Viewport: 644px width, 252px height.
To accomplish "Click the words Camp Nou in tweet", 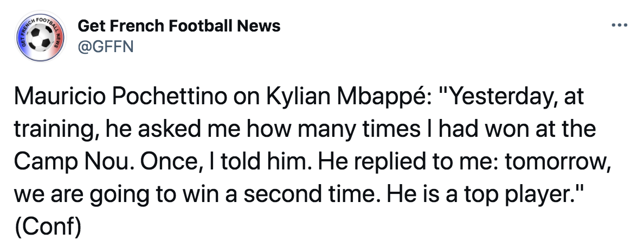I will (73, 162).
